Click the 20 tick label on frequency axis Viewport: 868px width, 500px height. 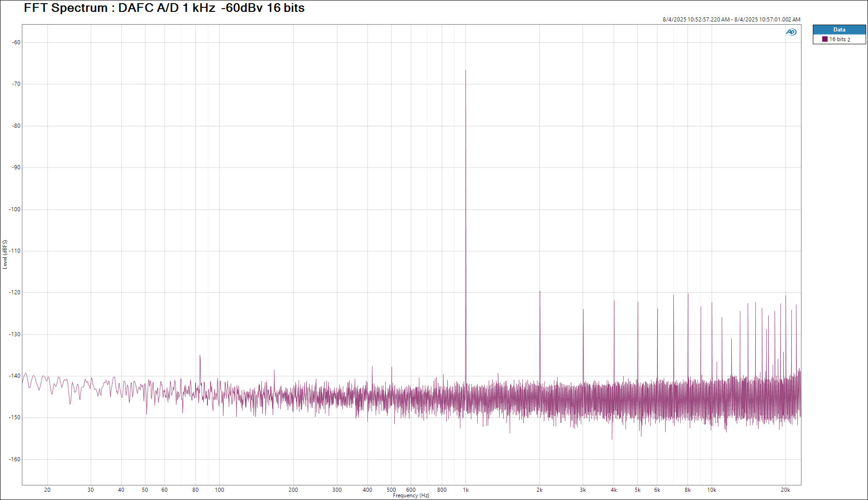click(x=47, y=490)
